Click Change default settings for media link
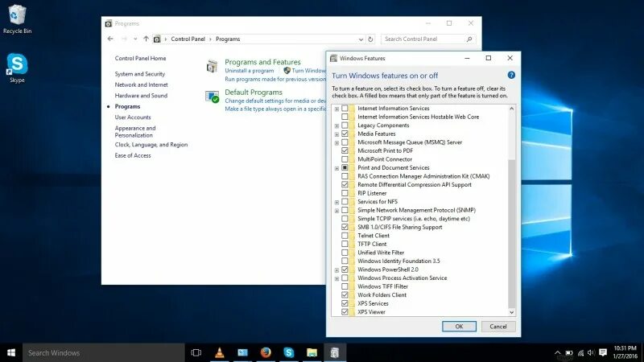This screenshot has height=362, width=644. coord(275,101)
